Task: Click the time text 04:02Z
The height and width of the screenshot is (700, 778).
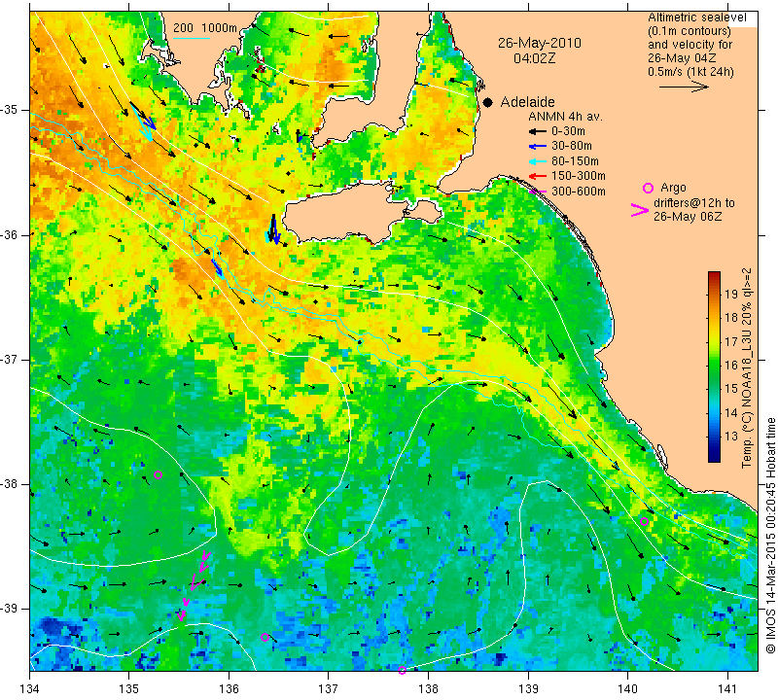Action: (x=534, y=58)
